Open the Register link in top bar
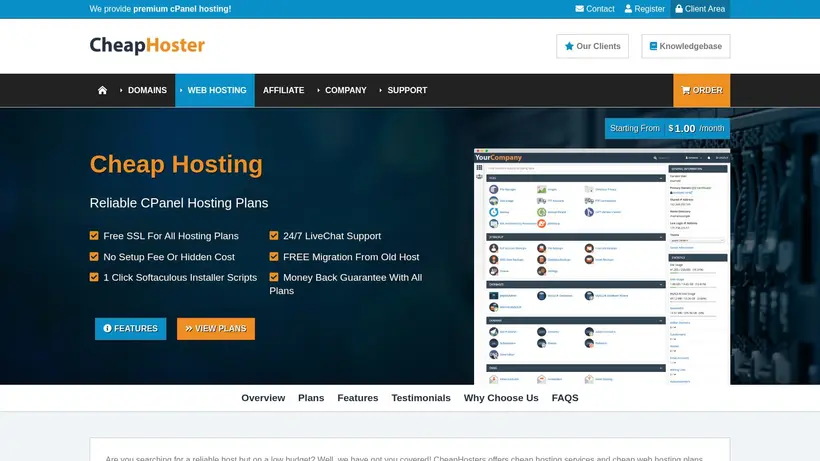Viewport: 820px width, 461px height. click(x=644, y=9)
